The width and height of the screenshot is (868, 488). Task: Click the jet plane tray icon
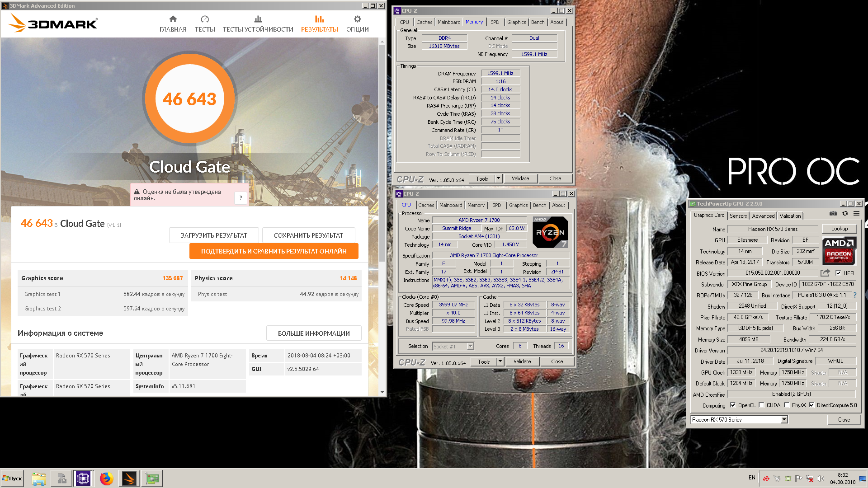pos(777,478)
